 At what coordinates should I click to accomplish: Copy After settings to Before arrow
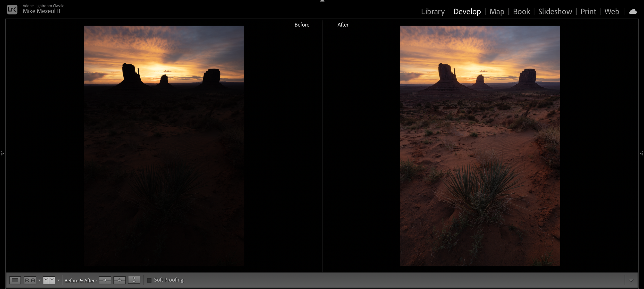pyautogui.click(x=120, y=280)
